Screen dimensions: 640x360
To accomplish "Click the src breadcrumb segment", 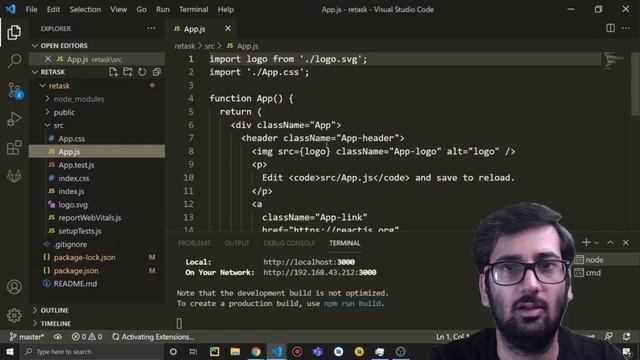I will 209,46.
